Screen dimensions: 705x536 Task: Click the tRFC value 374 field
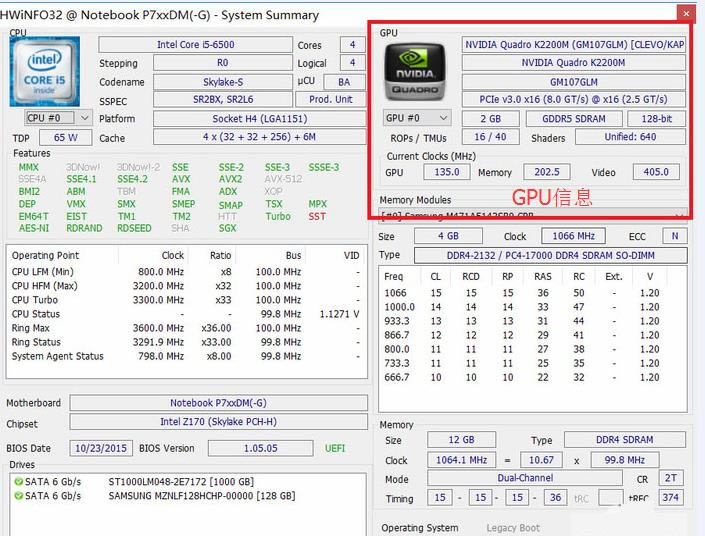point(671,497)
